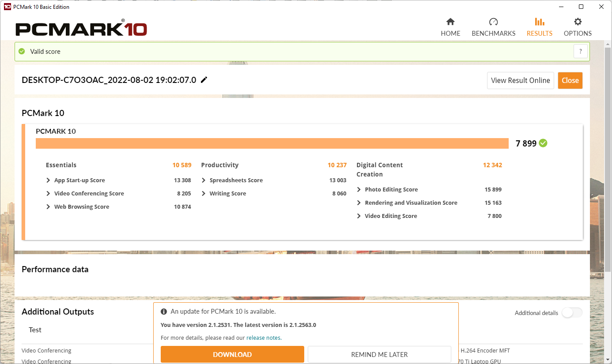
Task: Click the Performance data heading
Action: pos(55,269)
